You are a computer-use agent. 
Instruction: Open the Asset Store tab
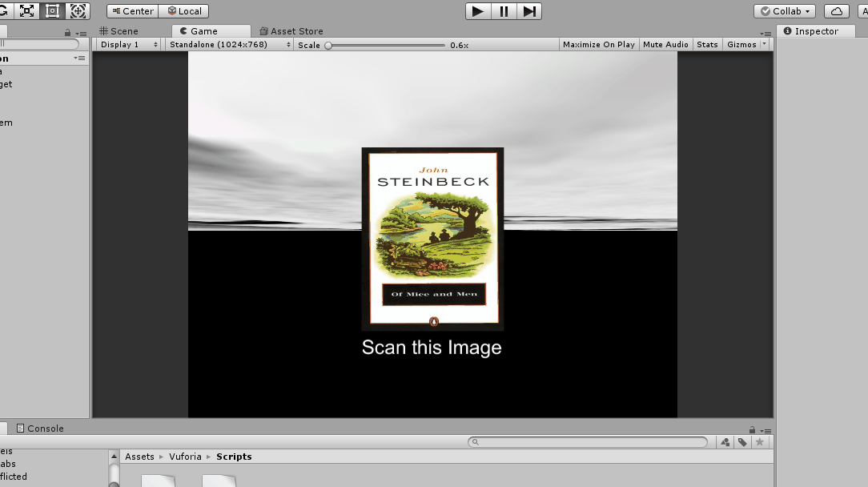[293, 30]
